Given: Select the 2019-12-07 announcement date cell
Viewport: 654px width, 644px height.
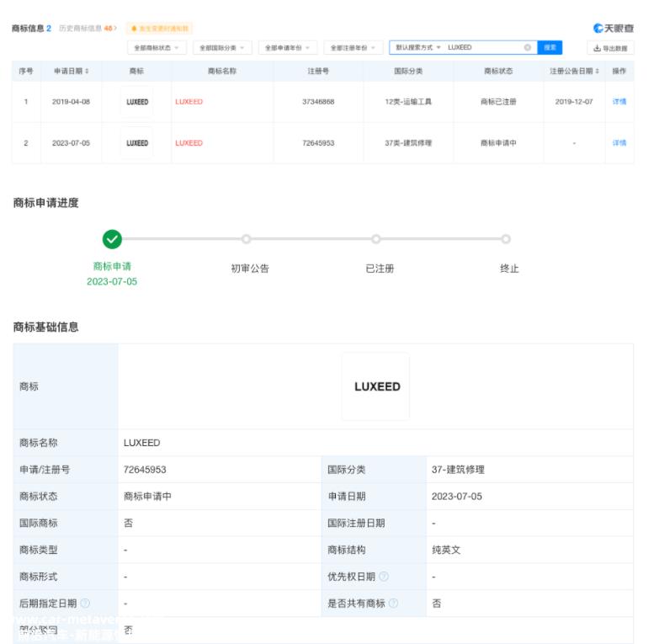Looking at the screenshot, I should (x=574, y=102).
